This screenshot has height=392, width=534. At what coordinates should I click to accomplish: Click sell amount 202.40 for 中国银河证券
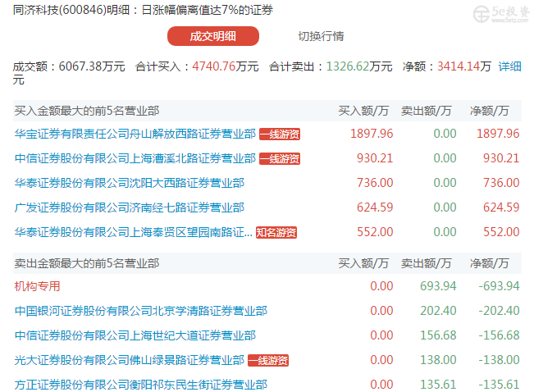tap(438, 311)
